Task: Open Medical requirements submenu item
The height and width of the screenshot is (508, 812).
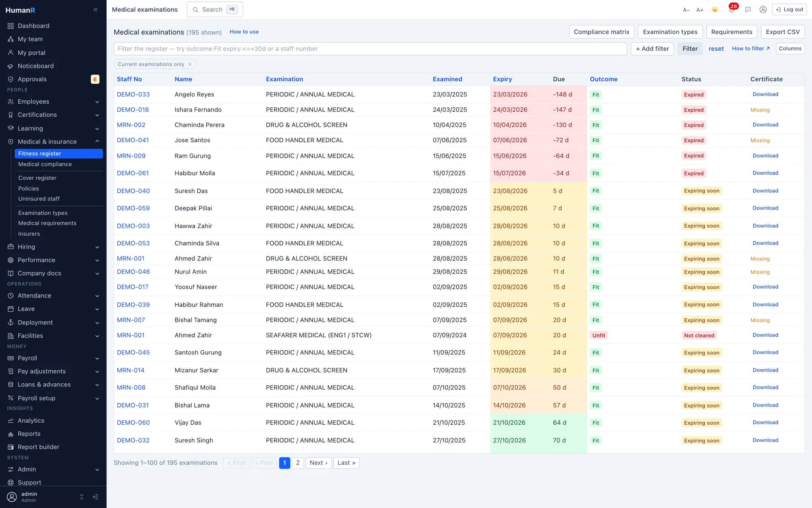Action: click(48, 223)
